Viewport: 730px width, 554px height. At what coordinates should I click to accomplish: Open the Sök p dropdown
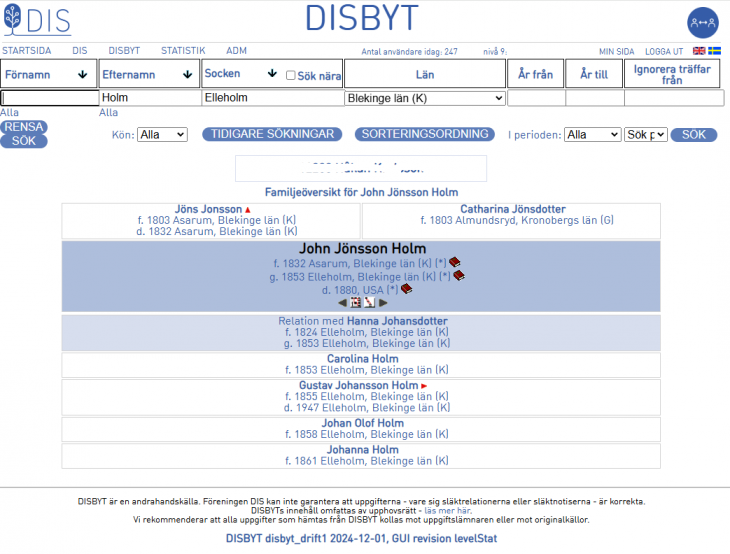pos(645,135)
